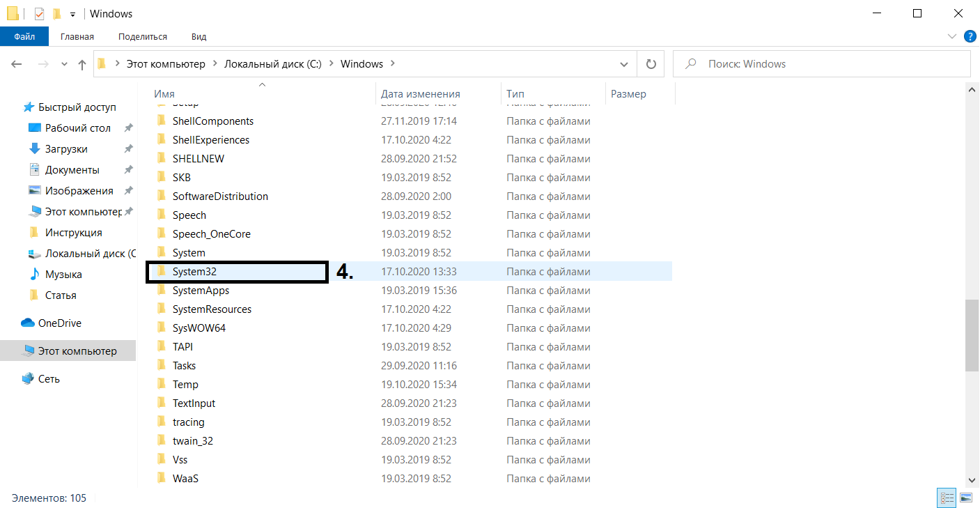Expand the ribbon chevron
Image resolution: width=980 pixels, height=508 pixels.
[952, 36]
